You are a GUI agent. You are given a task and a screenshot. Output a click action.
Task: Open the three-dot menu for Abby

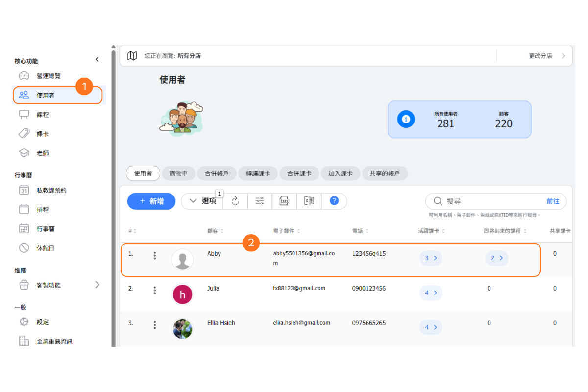155,255
